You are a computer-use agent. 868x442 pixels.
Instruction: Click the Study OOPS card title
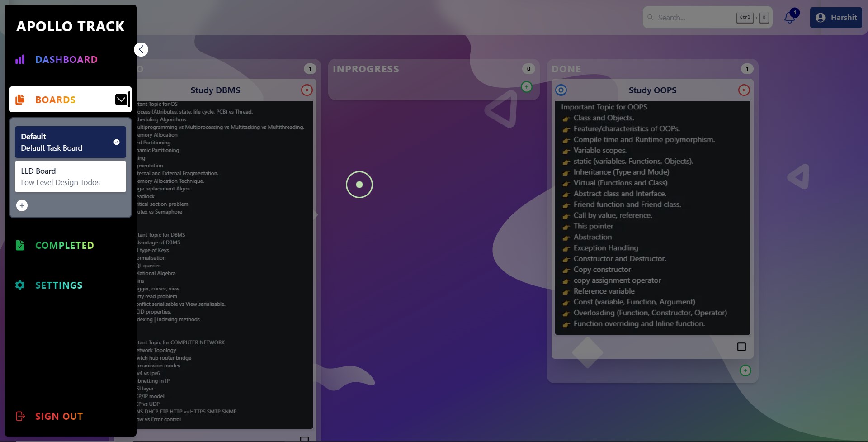(652, 90)
